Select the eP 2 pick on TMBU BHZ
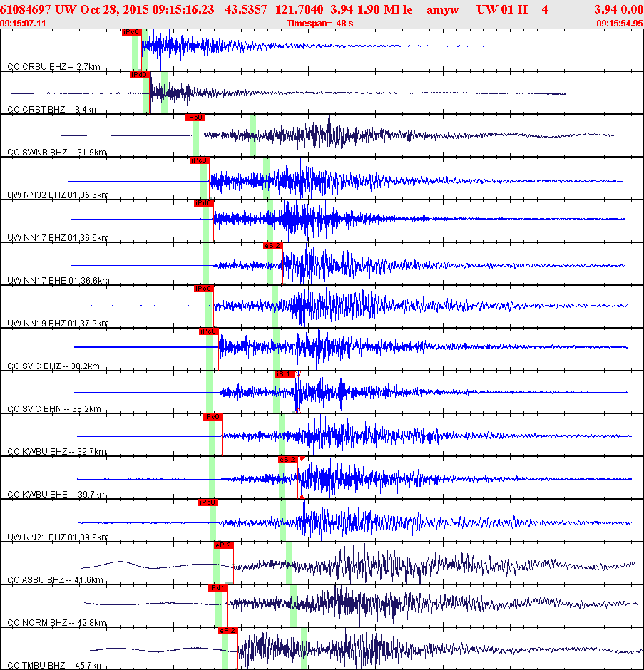Screen dimensions: 644x670 [228, 630]
